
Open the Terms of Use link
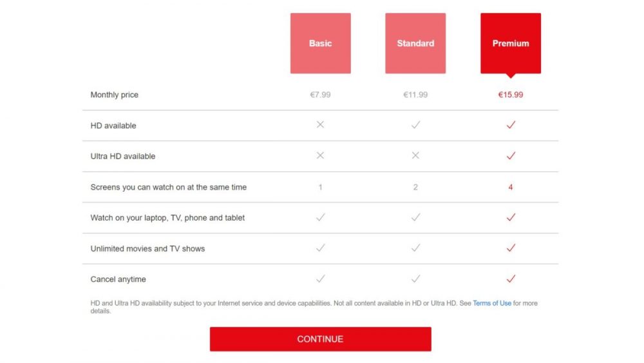point(492,304)
